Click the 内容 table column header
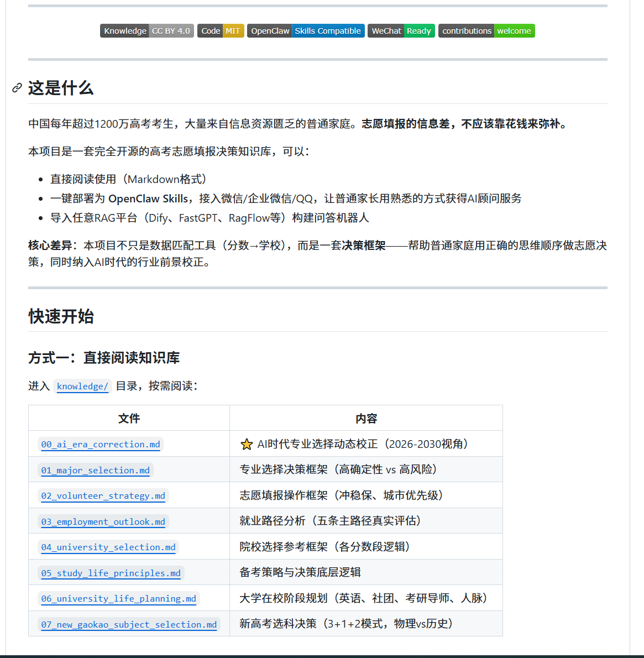Viewport: 644px width, 658px height. point(366,419)
